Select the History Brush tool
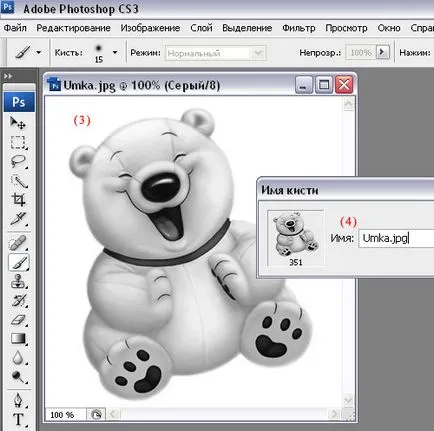This screenshot has height=431, width=434. pos(18,301)
